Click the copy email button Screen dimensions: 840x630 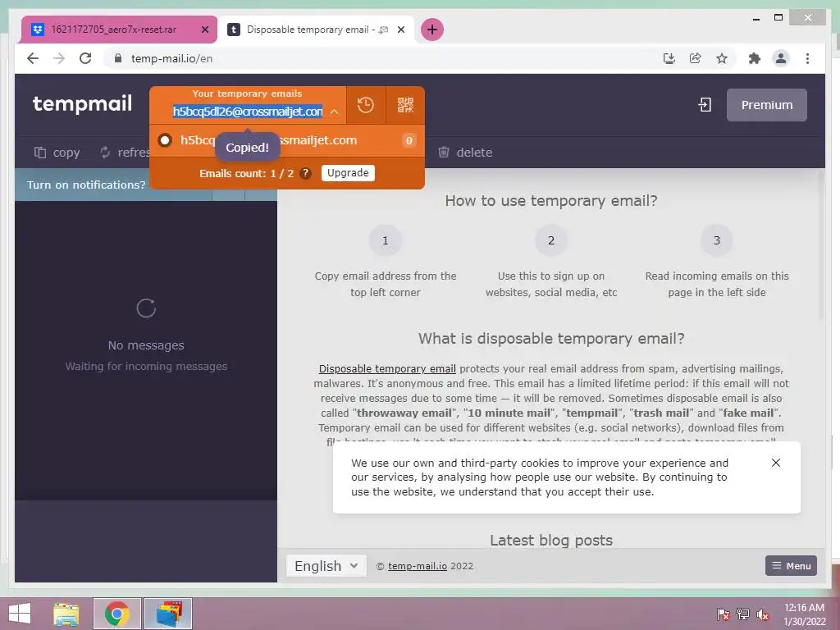click(57, 153)
